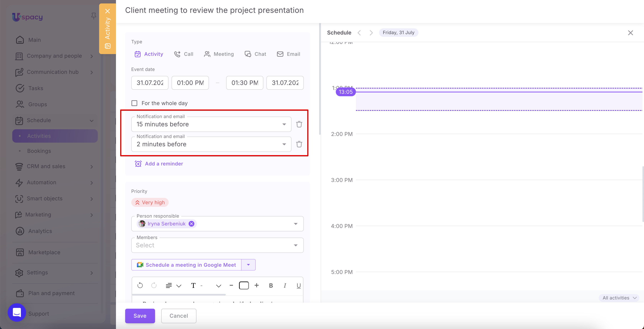Redo in the text editor
Image resolution: width=644 pixels, height=329 pixels.
[x=154, y=285]
